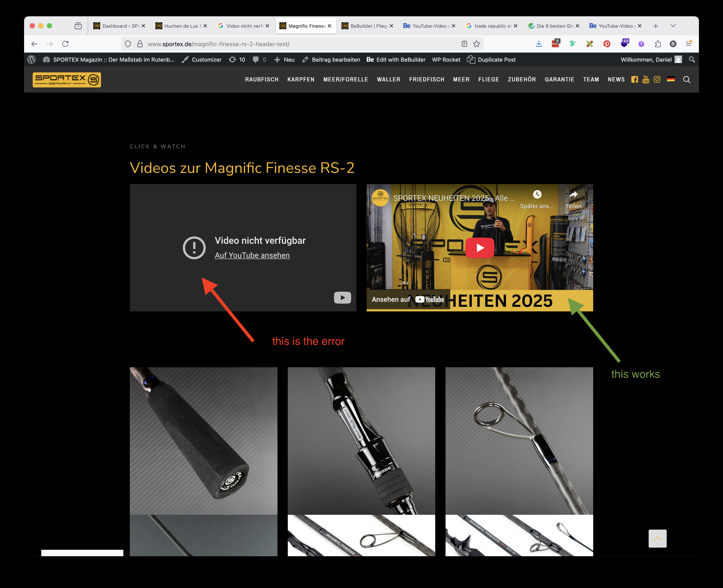The image size is (723, 588).
Task: Play SPORTEX NEUHEITEN 2025 video
Action: point(480,248)
